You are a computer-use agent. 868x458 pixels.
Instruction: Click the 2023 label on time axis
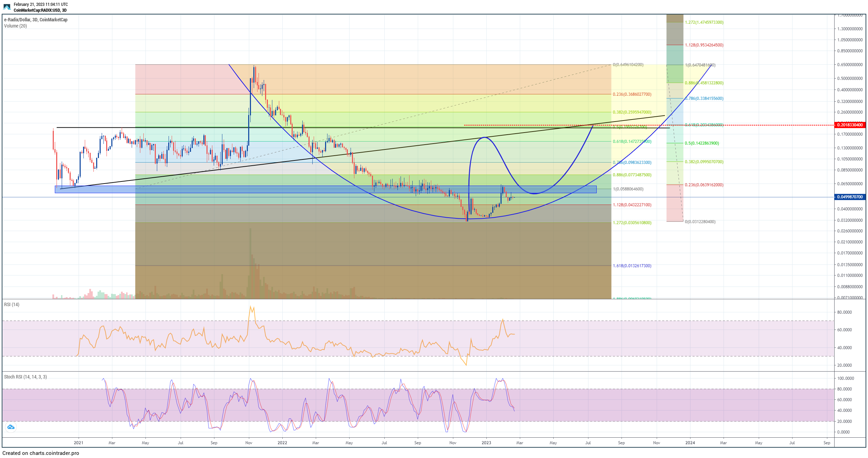pyautogui.click(x=486, y=443)
